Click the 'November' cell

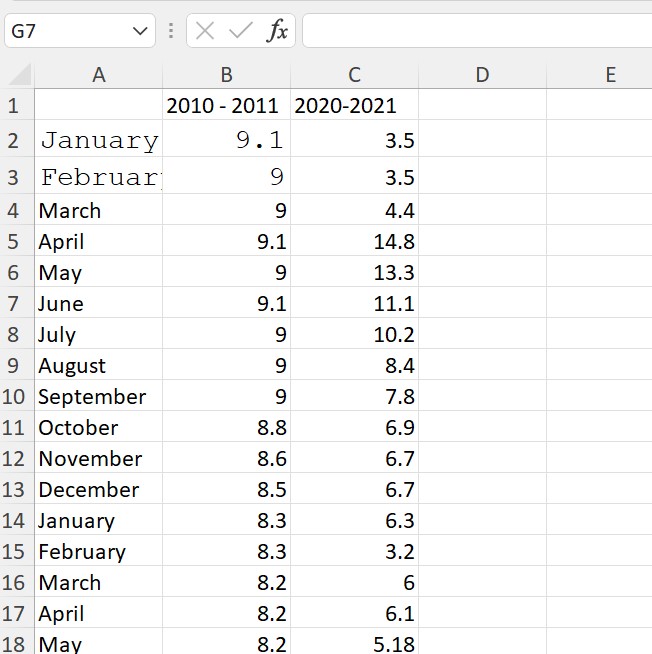click(98, 458)
